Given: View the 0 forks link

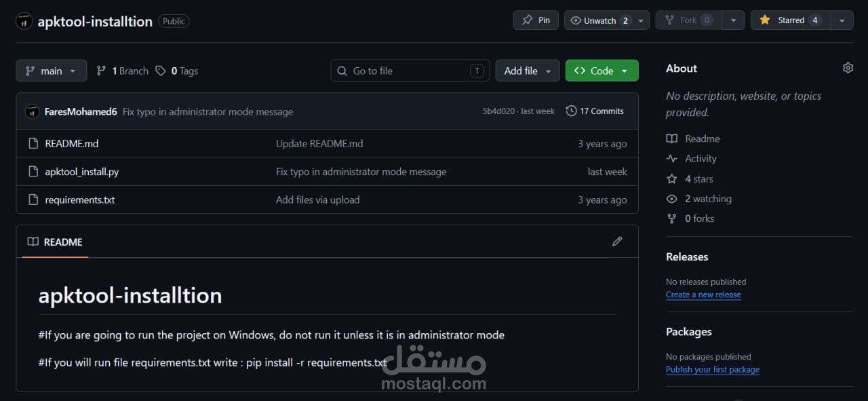Looking at the screenshot, I should click(x=690, y=218).
